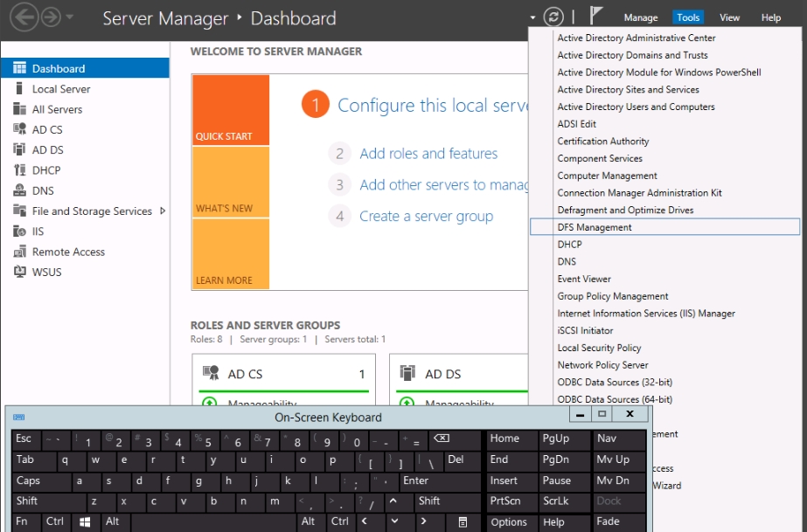This screenshot has height=532, width=807.
Task: Toggle the Fn key on keyboard
Action: pos(25,522)
